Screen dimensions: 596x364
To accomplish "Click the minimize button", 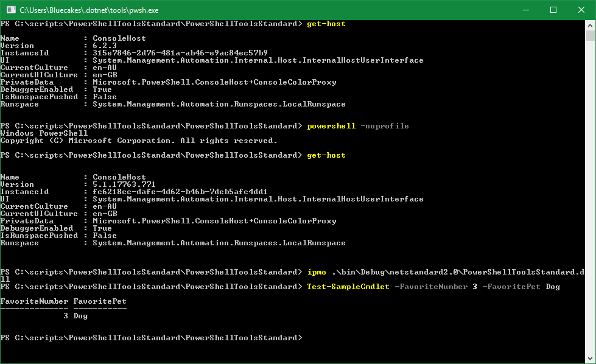I will (525, 10).
